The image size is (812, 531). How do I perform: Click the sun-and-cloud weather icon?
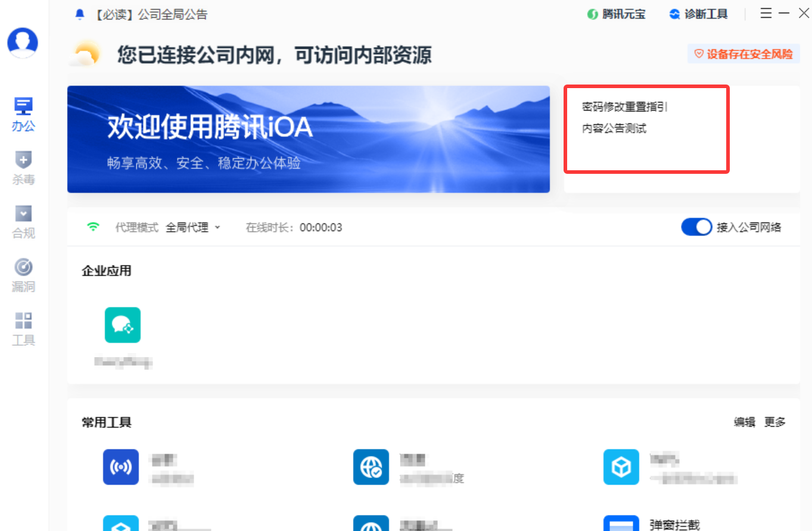tap(86, 54)
